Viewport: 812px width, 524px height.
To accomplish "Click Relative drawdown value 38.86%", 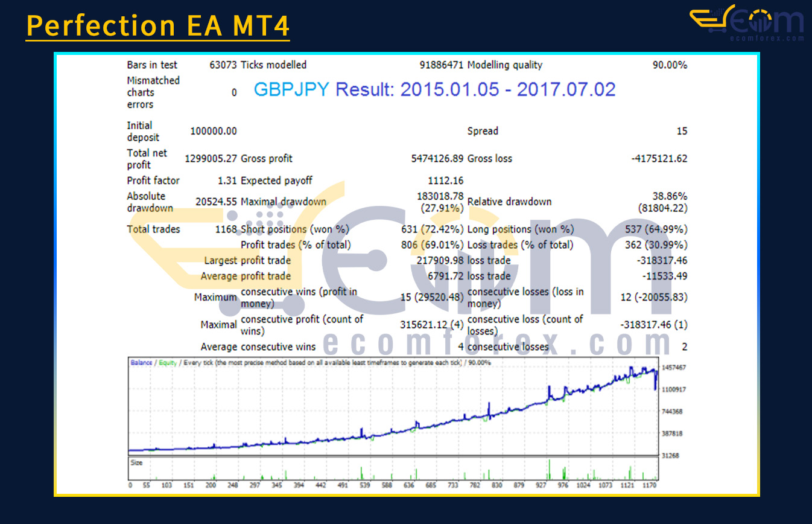I will click(x=670, y=196).
